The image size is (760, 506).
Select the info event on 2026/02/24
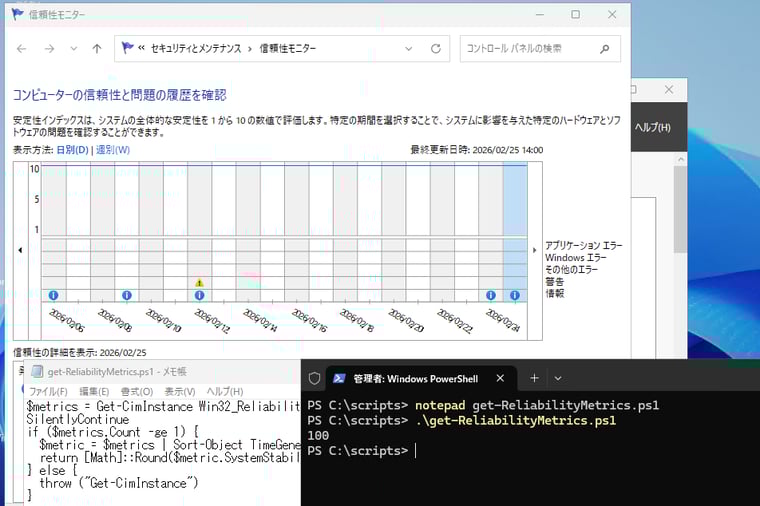[491, 295]
